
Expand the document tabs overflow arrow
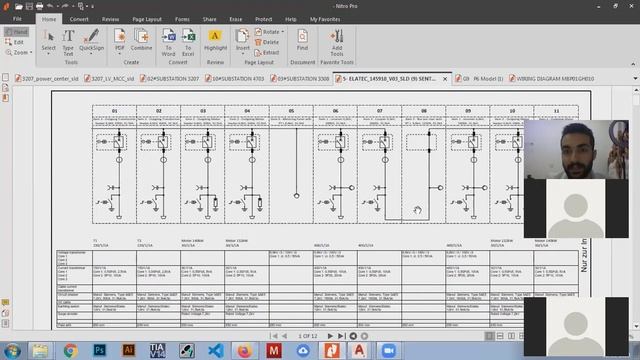(x=635, y=78)
